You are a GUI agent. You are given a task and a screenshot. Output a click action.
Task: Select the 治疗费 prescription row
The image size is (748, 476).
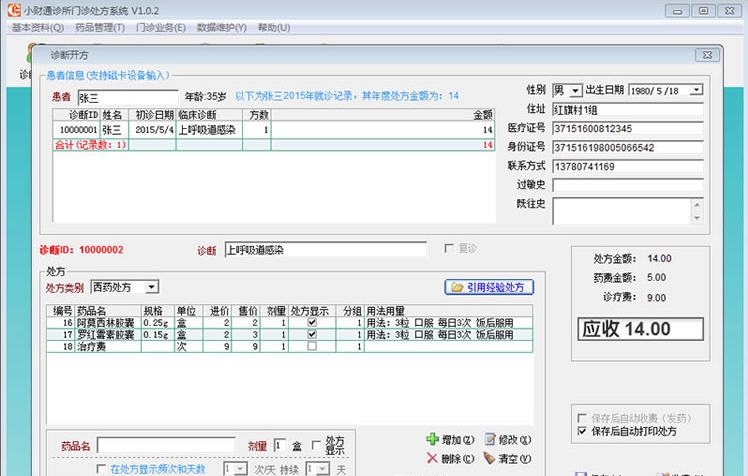point(290,347)
